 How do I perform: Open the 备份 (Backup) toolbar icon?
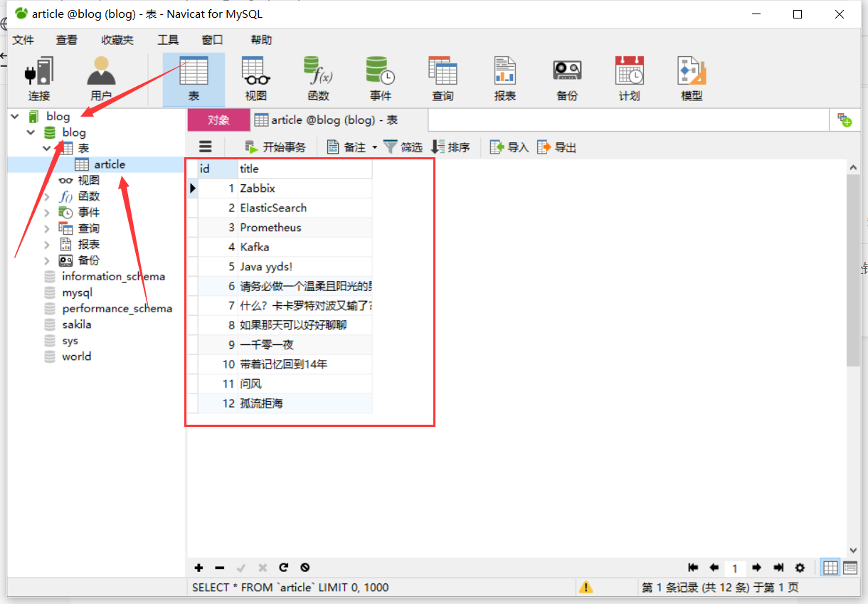pos(567,79)
